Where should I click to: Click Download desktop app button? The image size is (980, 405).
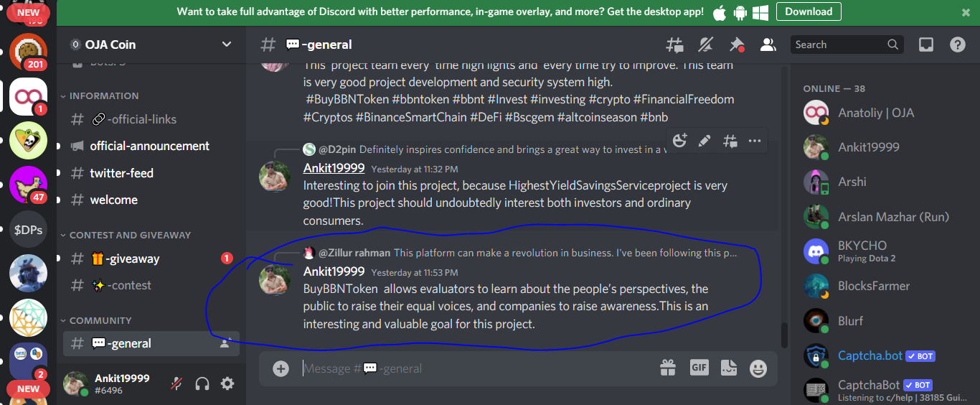pos(809,11)
